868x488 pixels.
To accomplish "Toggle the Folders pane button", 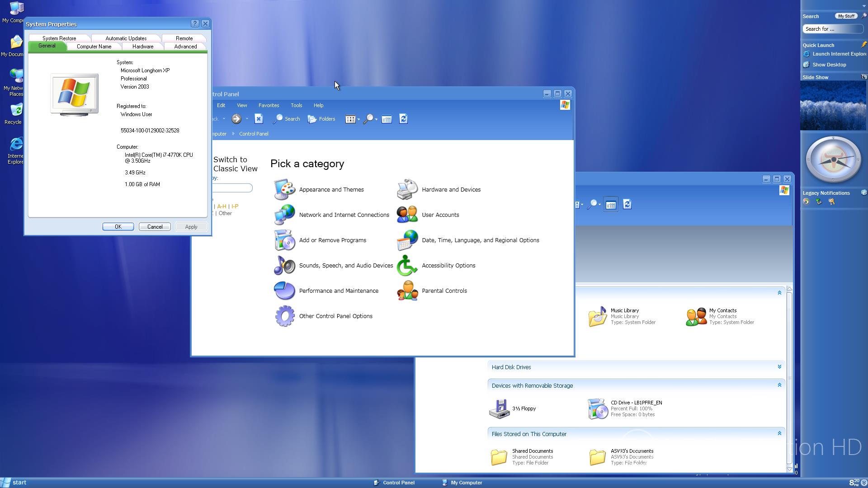I will pos(321,119).
